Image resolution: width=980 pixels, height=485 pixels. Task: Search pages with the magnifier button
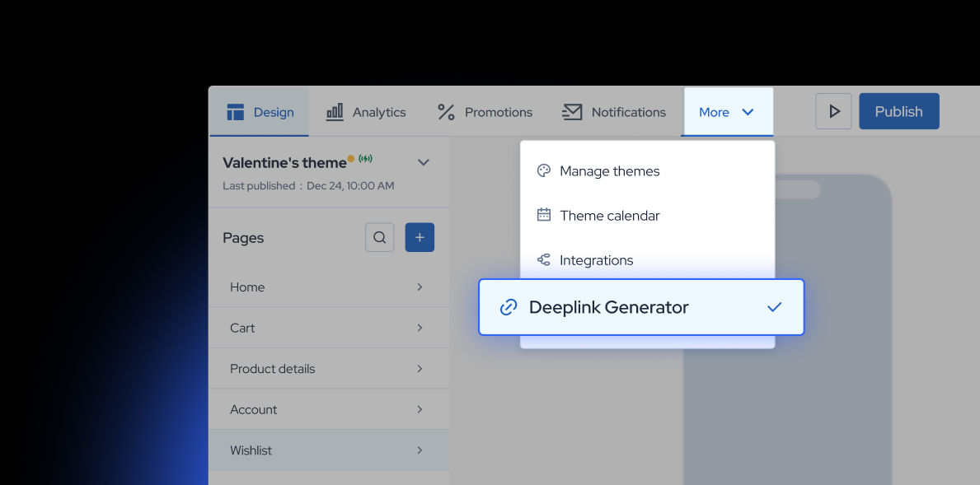(x=379, y=237)
